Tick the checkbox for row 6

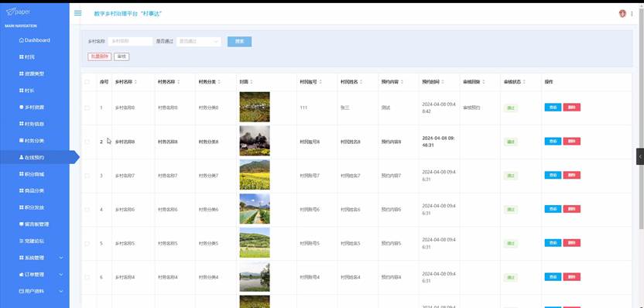coord(87,277)
